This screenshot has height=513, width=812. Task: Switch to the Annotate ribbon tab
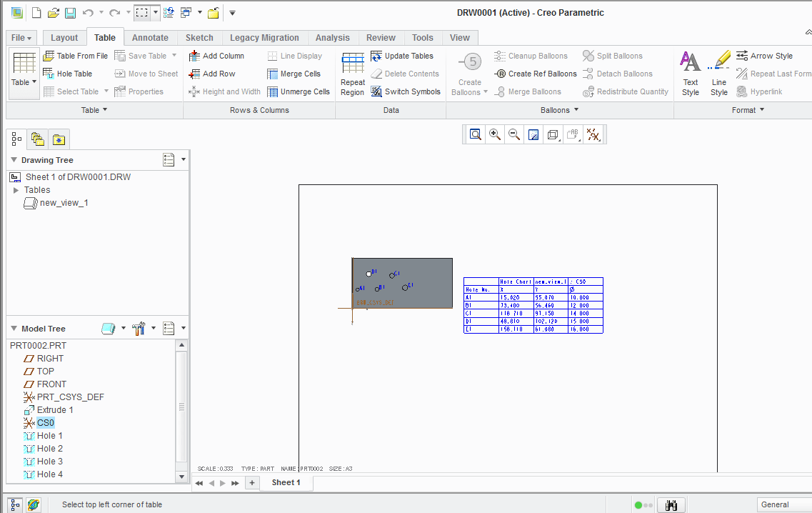point(150,37)
